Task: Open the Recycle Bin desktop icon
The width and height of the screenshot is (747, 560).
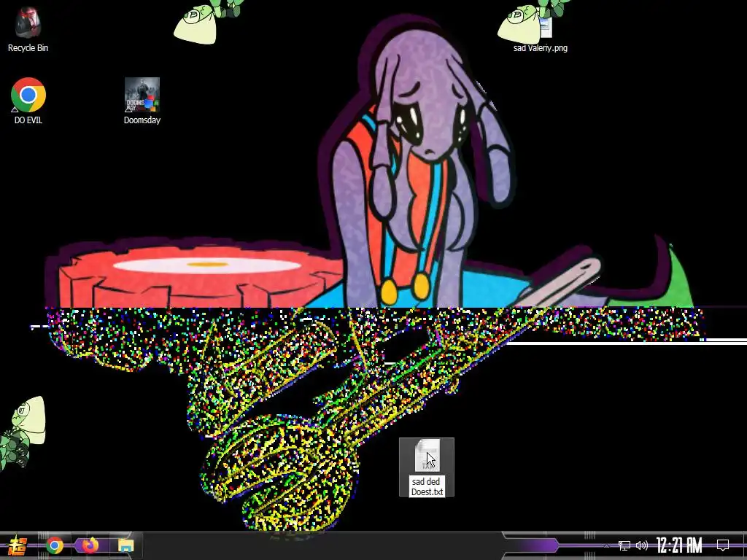Action: 28,23
